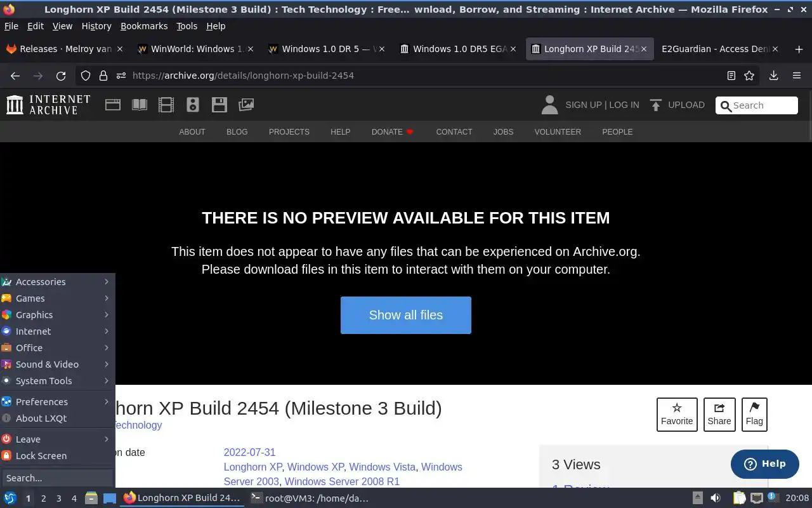Open the Bookmarks menu
Screen dimensions: 812x508
pos(144,26)
